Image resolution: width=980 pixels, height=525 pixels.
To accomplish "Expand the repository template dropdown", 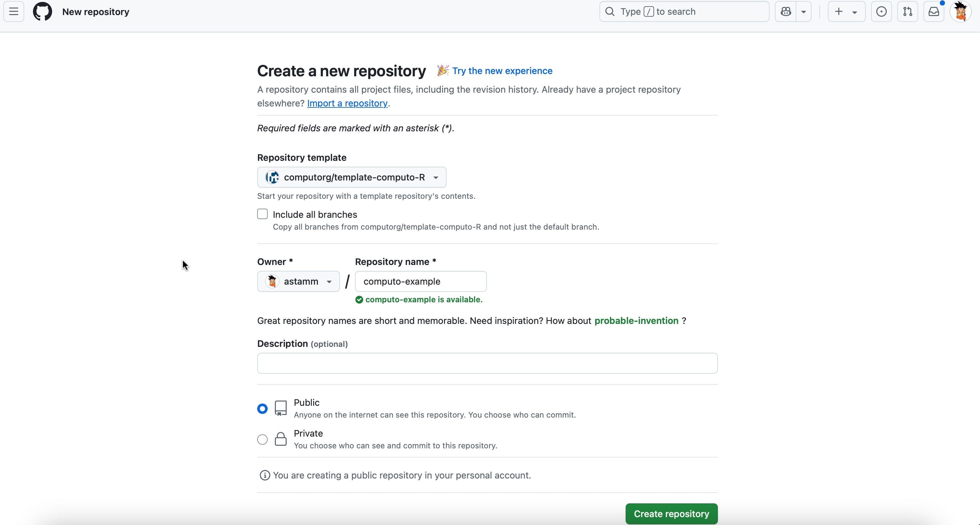I will (x=351, y=177).
